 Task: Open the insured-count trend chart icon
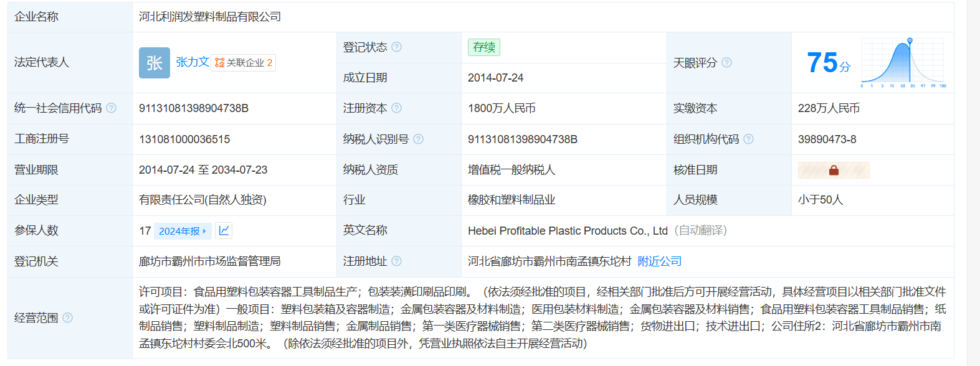coord(224,231)
